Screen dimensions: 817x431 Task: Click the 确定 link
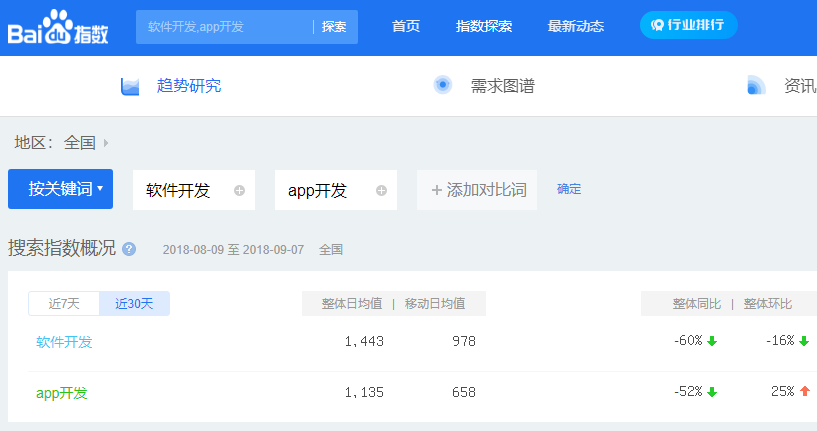[x=569, y=189]
